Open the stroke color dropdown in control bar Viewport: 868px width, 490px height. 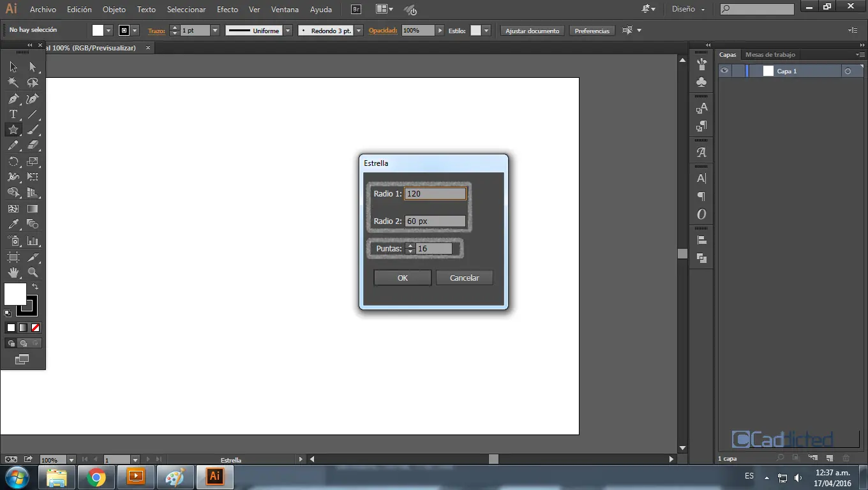(135, 31)
